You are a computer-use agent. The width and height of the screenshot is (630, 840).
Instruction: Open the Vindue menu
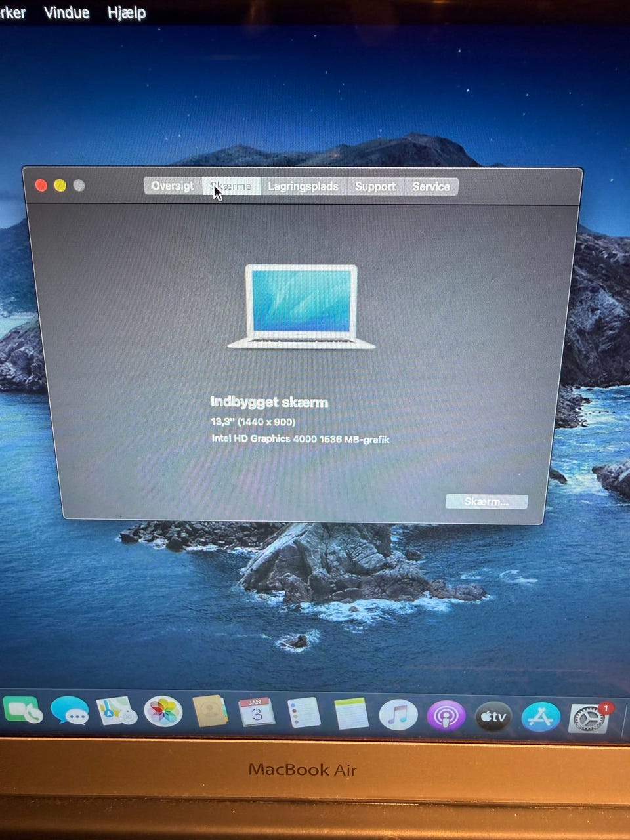(66, 12)
